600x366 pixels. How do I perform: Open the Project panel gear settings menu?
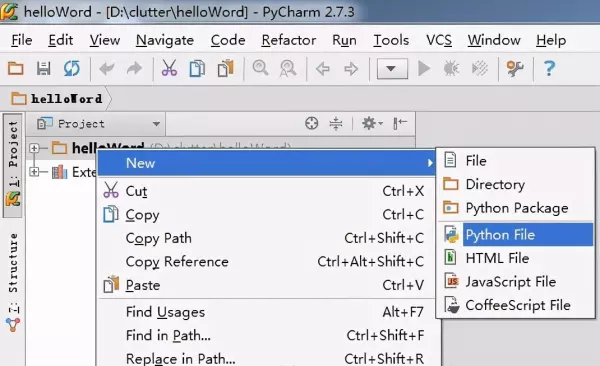[372, 124]
